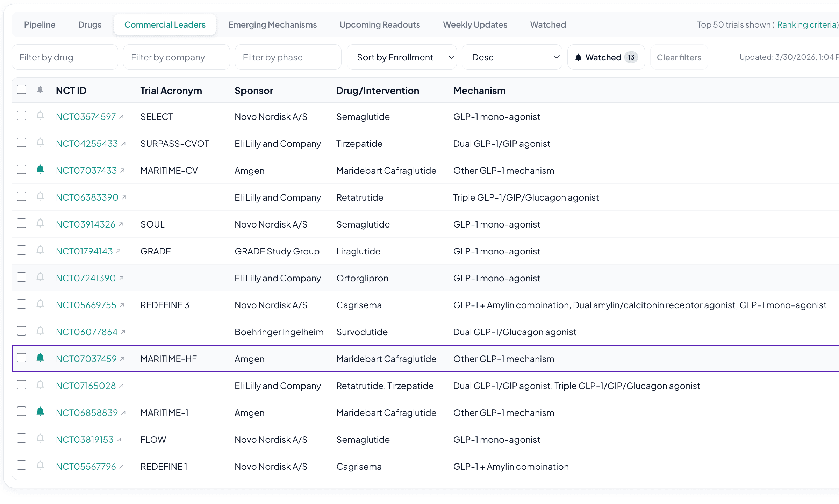Select checkbox for SOUL trial row
Image resolution: width=839 pixels, height=504 pixels.
click(22, 223)
